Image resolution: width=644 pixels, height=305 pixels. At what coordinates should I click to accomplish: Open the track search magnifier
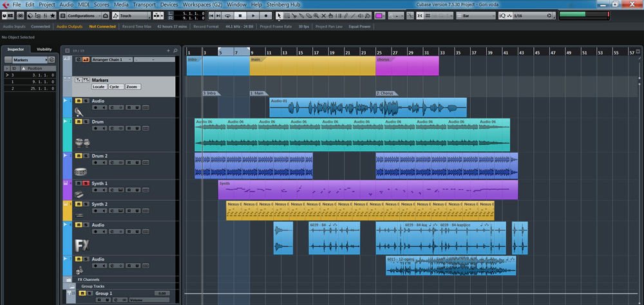(x=175, y=50)
